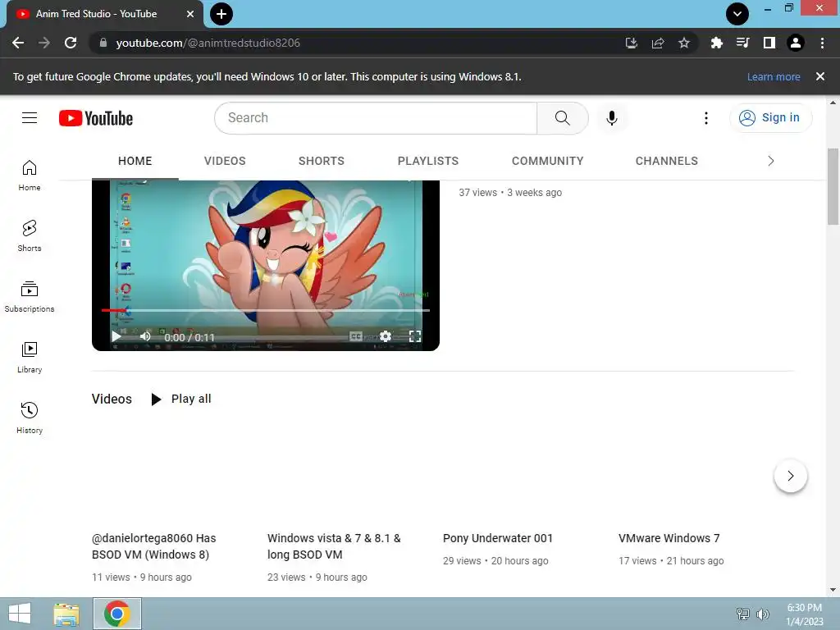Viewport: 840px width, 630px height.
Task: Open the YouTube hamburger guide menu
Action: 30,118
